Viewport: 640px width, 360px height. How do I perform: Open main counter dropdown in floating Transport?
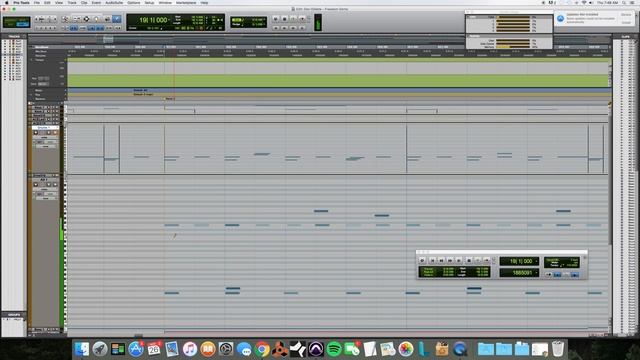click(x=536, y=261)
